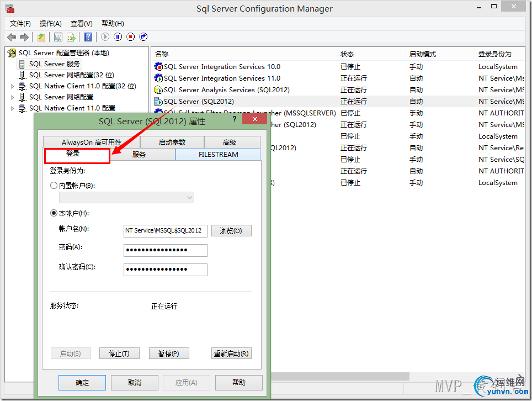This screenshot has height=401, width=532.
Task: Click the Up one level folder icon
Action: coord(41,37)
